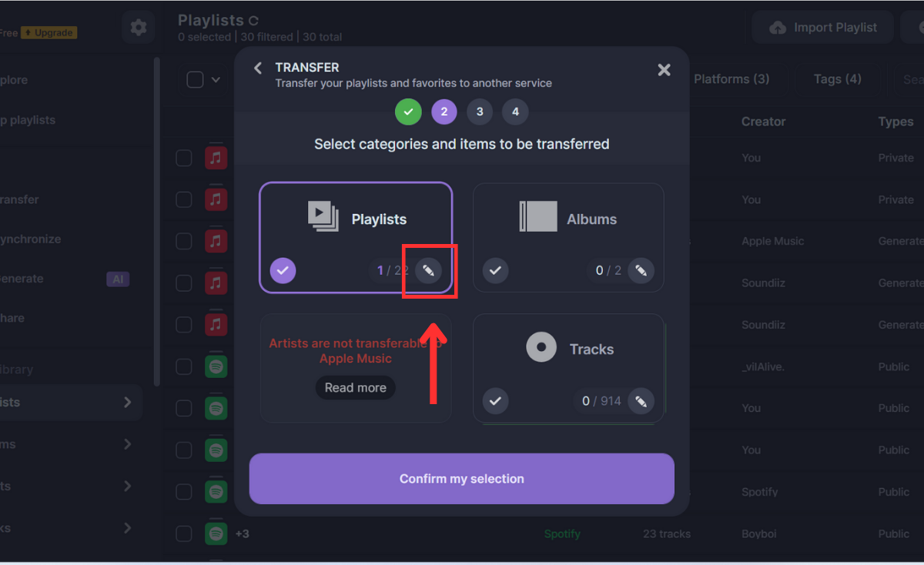Close the Transfer dialog
The height and width of the screenshot is (565, 924).
point(664,70)
